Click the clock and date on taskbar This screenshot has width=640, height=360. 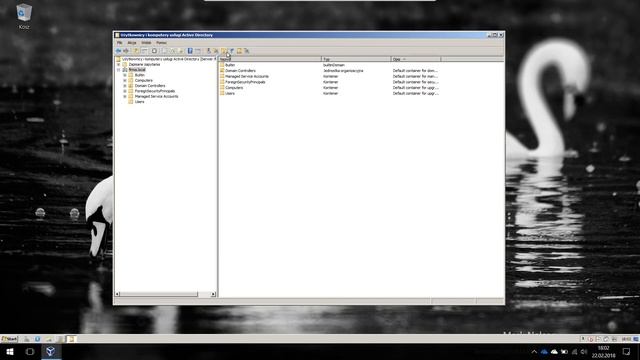[603, 351]
